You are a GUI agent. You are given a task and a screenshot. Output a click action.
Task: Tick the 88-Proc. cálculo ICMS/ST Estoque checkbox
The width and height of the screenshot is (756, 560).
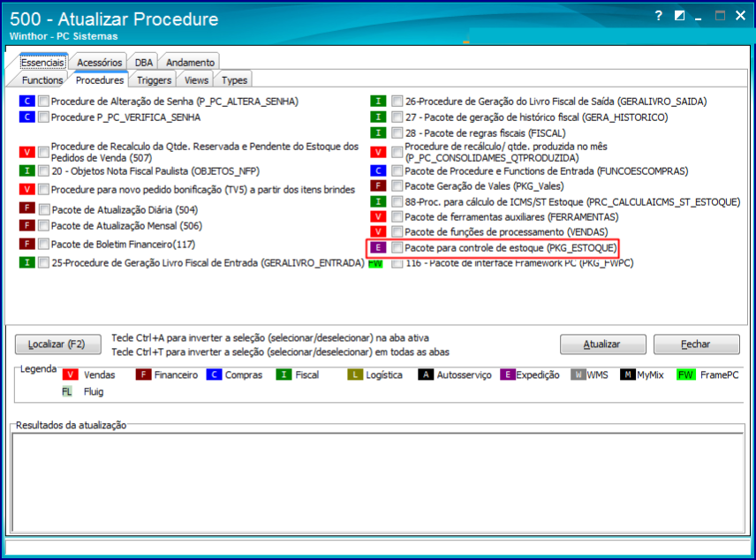[397, 201]
